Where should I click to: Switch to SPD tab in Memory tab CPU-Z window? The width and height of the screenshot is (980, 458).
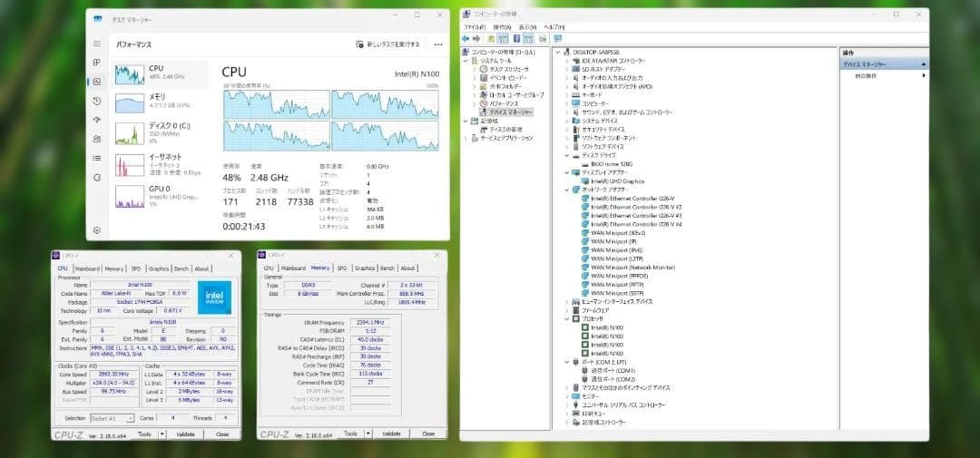pos(342,268)
